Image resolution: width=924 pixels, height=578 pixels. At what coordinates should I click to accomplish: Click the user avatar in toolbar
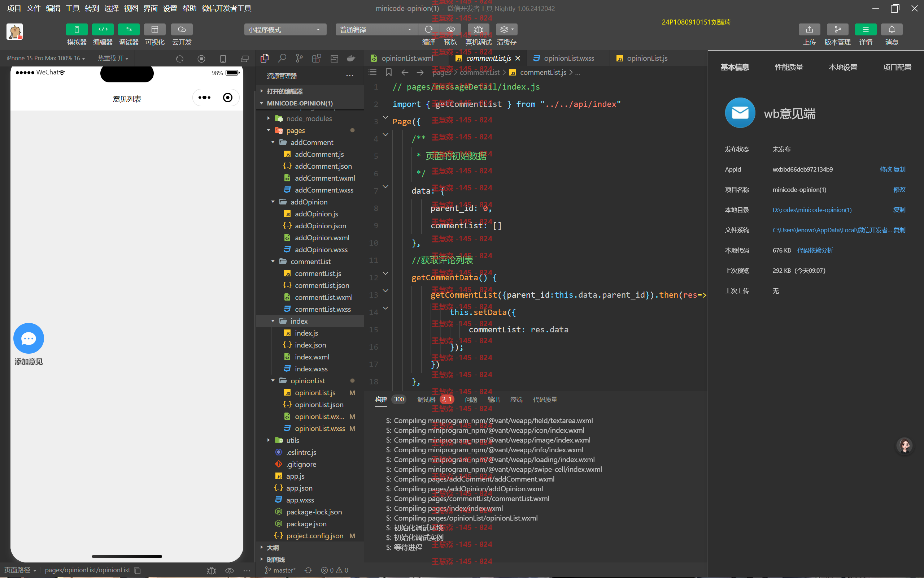tap(14, 31)
